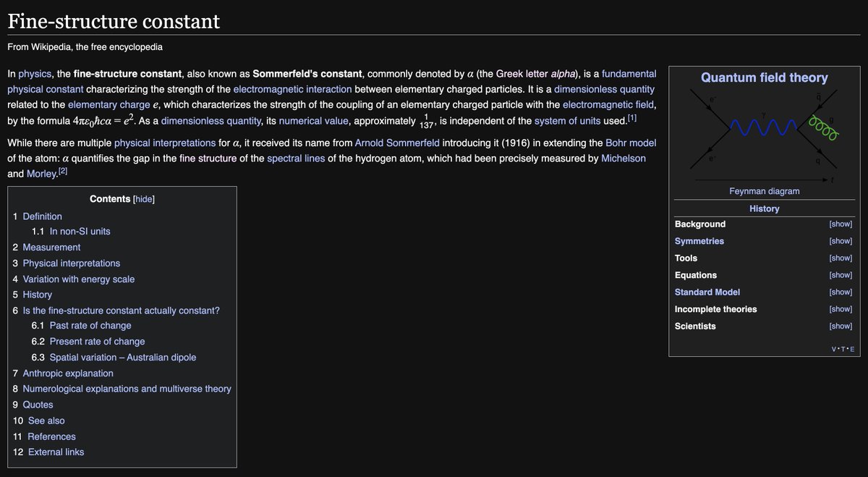Show the Symmetries section
This screenshot has width=868, height=477.
841,241
